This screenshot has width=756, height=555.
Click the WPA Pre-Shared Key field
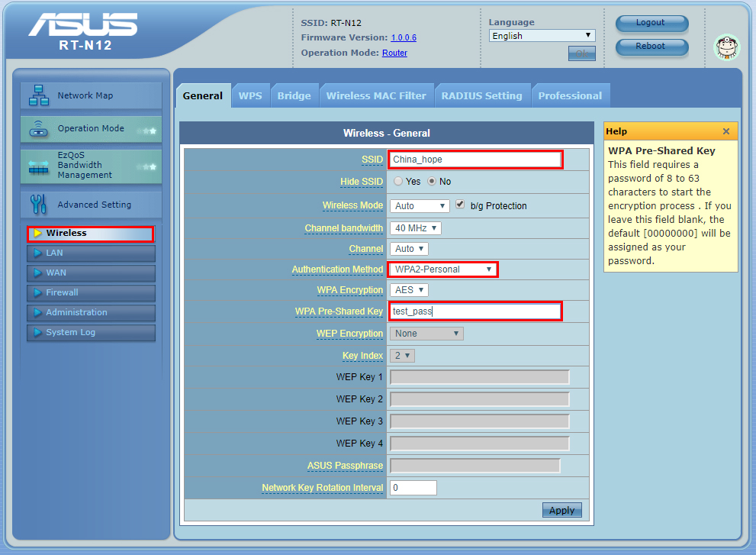coord(475,311)
